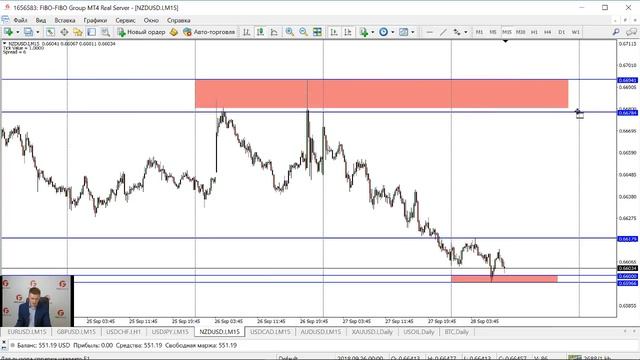Select the horizontal line drawing tool
Viewport: 640px width, 360px height.
coord(429,32)
